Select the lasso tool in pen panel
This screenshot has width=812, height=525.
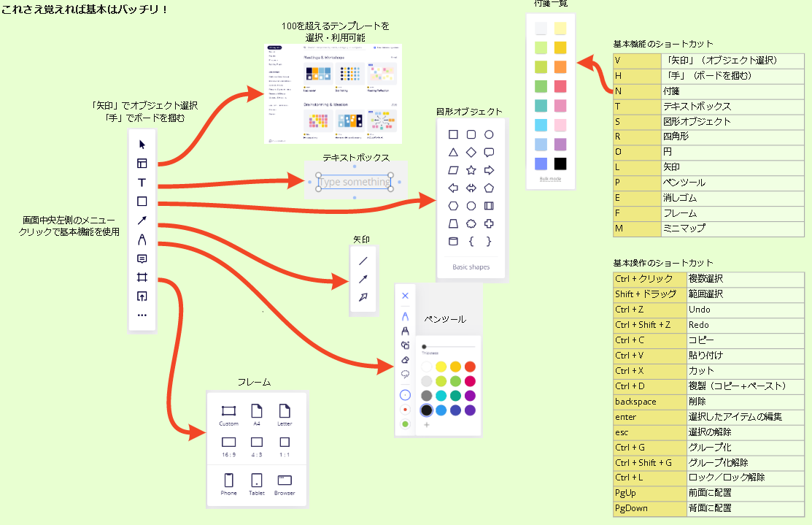[x=406, y=374]
